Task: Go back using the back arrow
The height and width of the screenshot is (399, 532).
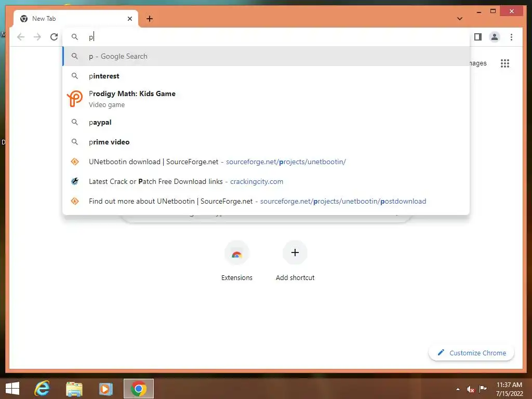Action: click(21, 37)
